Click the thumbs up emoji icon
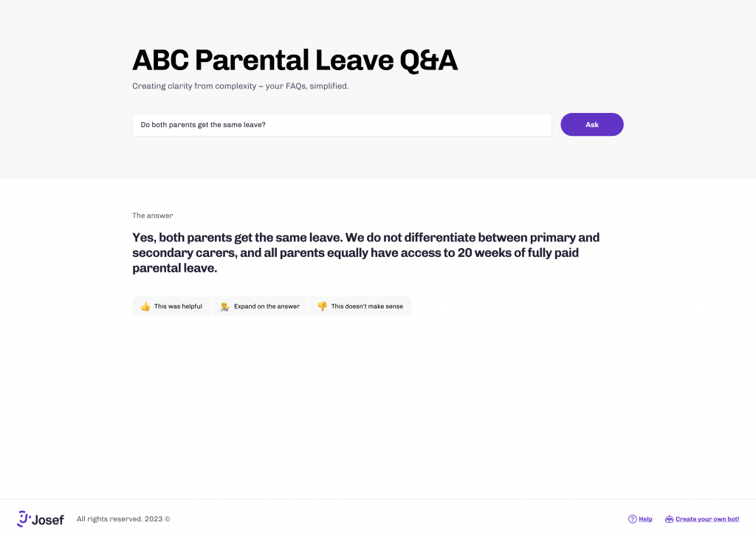756x539 pixels. click(x=145, y=306)
